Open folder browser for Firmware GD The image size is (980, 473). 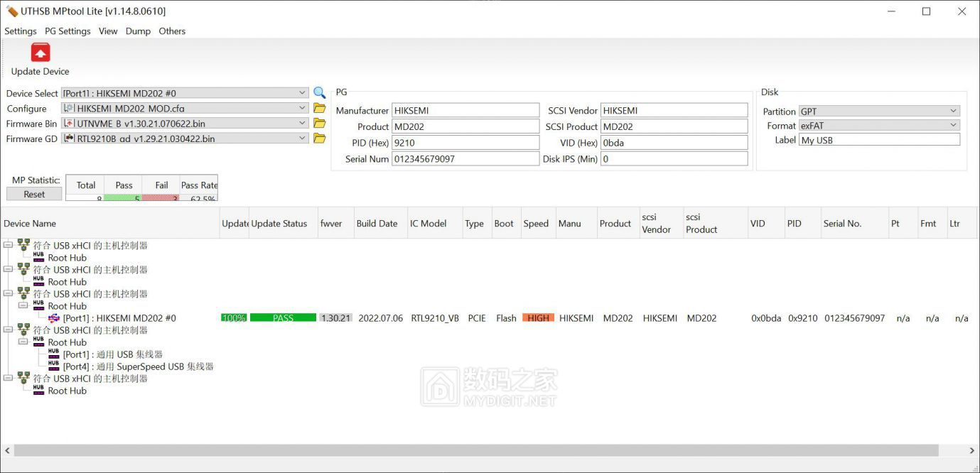[x=319, y=139]
